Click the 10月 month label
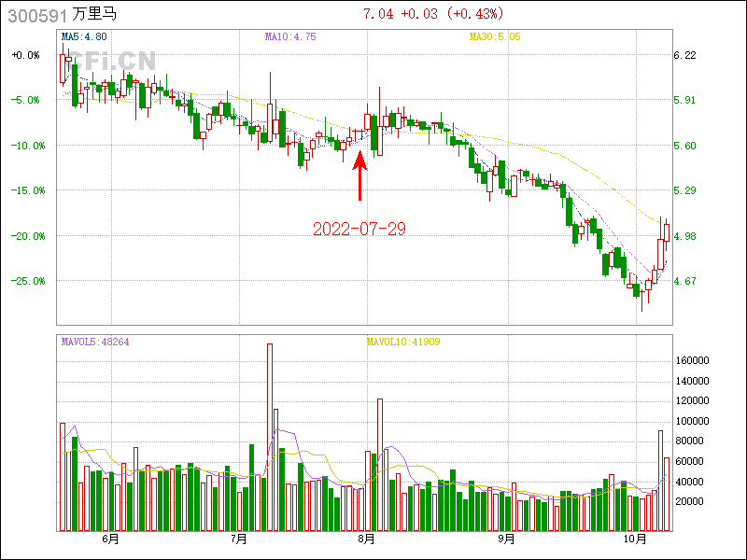Image resolution: width=747 pixels, height=560 pixels. [x=635, y=539]
